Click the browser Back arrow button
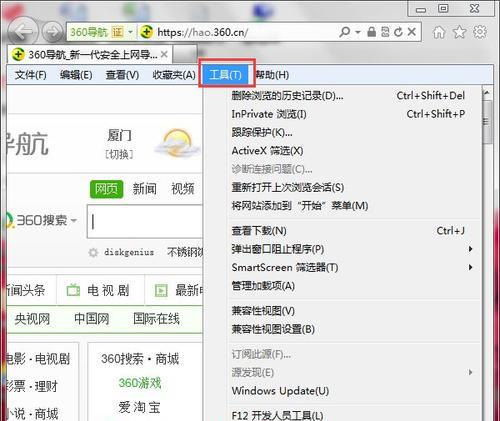 [x=22, y=32]
